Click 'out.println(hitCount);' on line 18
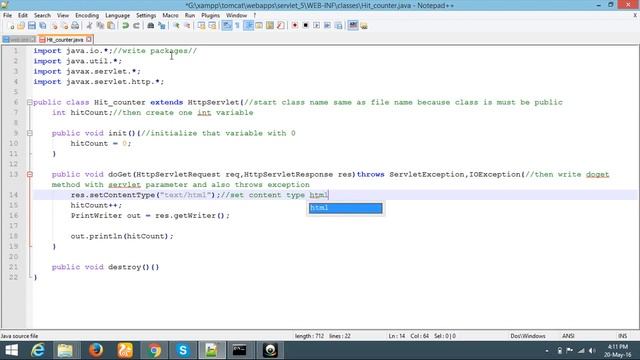The image size is (640, 360). point(122,236)
